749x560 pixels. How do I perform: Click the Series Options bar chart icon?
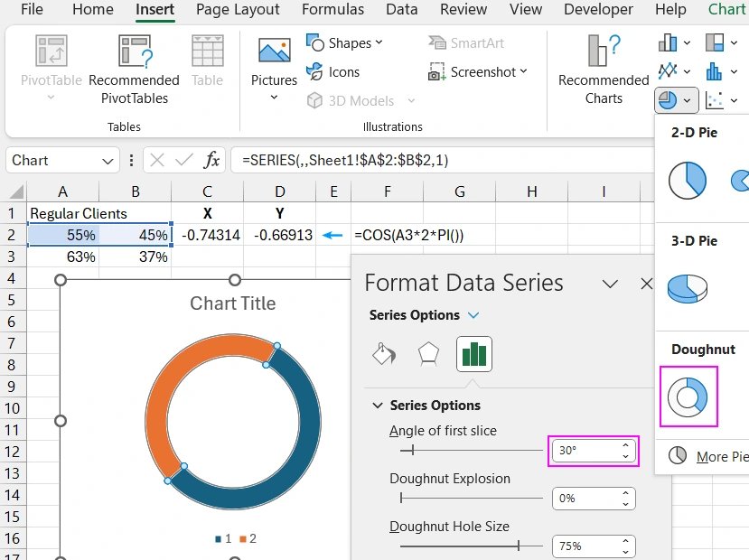pos(474,354)
